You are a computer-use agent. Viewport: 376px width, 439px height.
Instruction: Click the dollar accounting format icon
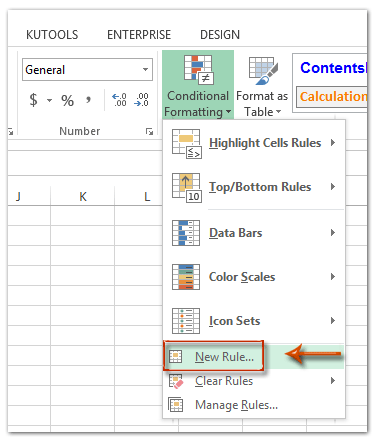(33, 100)
